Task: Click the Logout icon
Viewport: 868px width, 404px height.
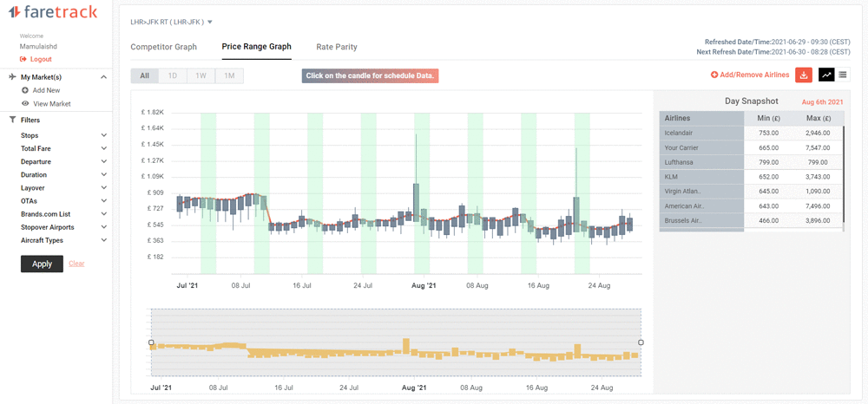Action: [23, 59]
